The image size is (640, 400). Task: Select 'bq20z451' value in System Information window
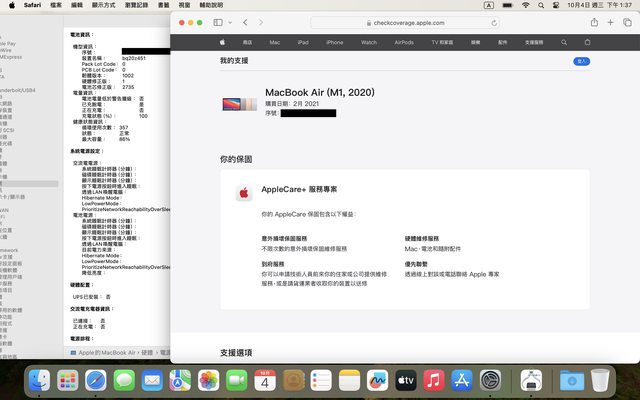tap(134, 58)
